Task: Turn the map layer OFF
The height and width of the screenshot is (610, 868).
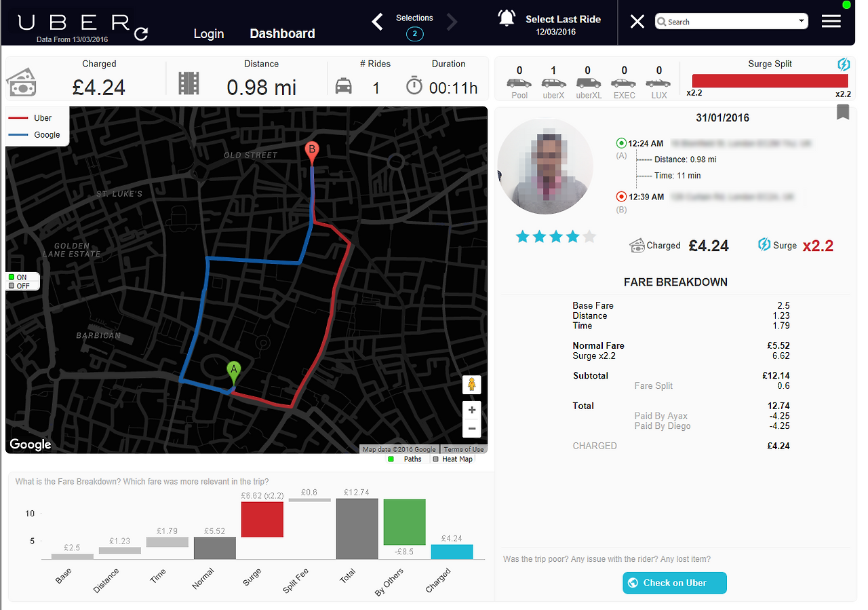Action: 18,286
